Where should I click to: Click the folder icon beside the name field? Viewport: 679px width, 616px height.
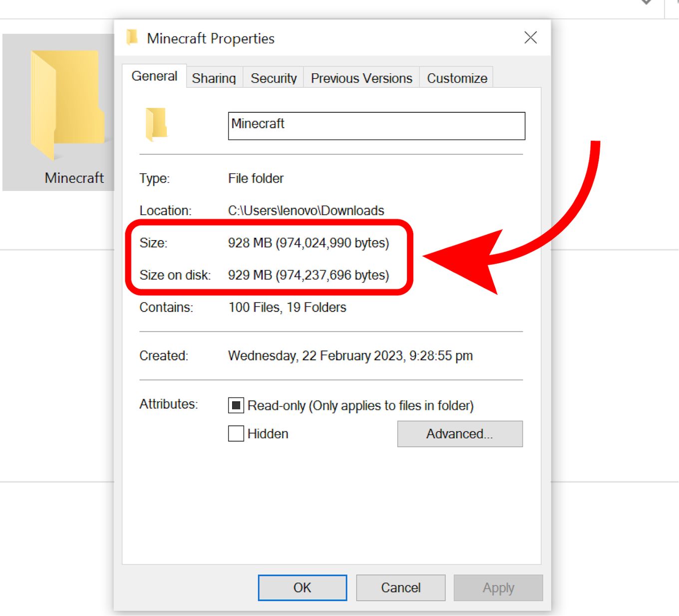pos(156,124)
